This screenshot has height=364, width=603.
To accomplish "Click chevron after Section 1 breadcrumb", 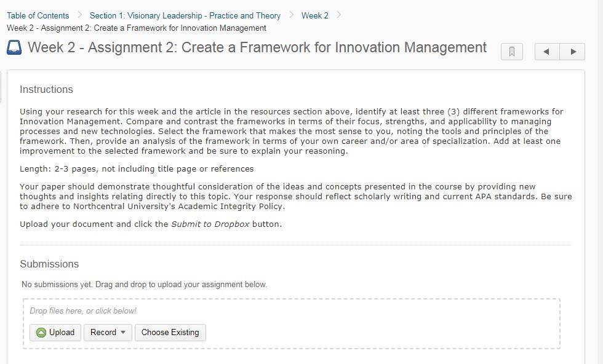I will point(292,15).
